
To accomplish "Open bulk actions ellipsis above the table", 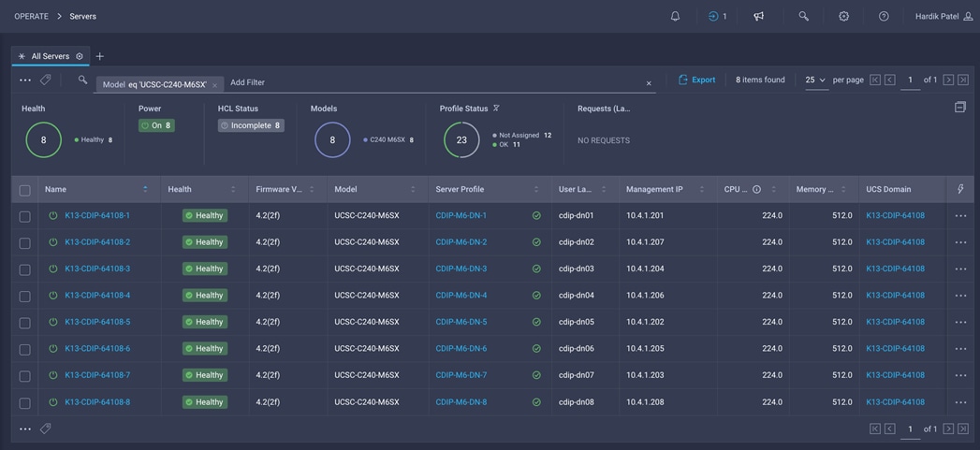I will tap(25, 80).
